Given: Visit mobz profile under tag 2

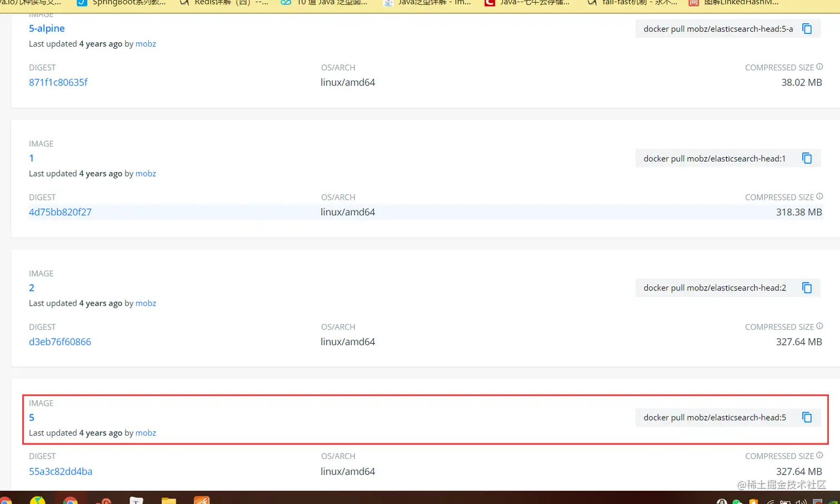Looking at the screenshot, I should tap(146, 303).
